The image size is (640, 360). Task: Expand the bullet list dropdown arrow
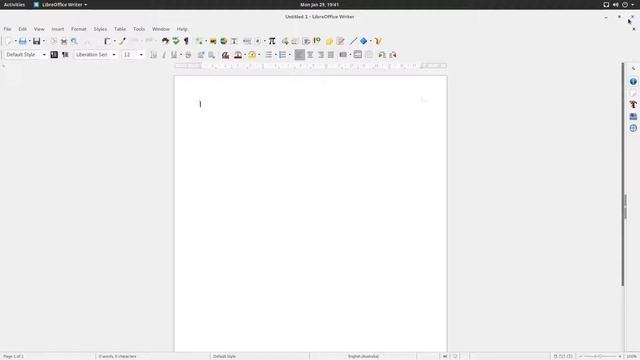[x=276, y=55]
